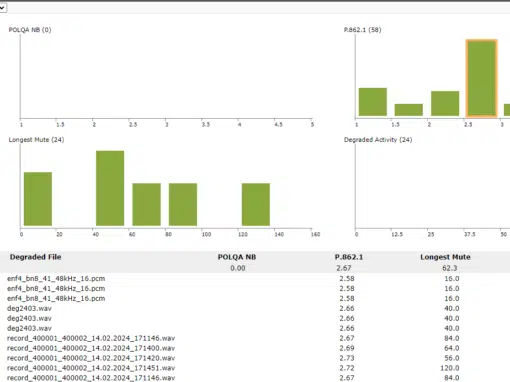The width and height of the screenshot is (510, 382).
Task: Select the Longest Mute bar near 120
Action: click(x=256, y=204)
